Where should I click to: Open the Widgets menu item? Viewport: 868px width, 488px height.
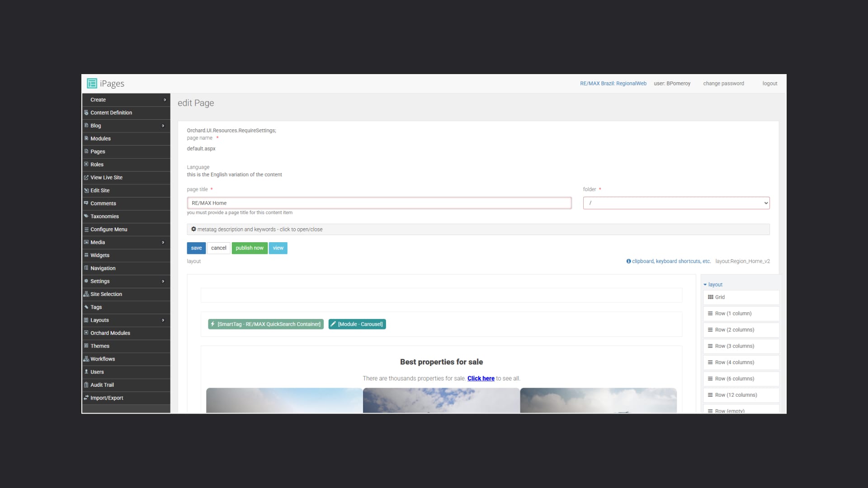(100, 255)
